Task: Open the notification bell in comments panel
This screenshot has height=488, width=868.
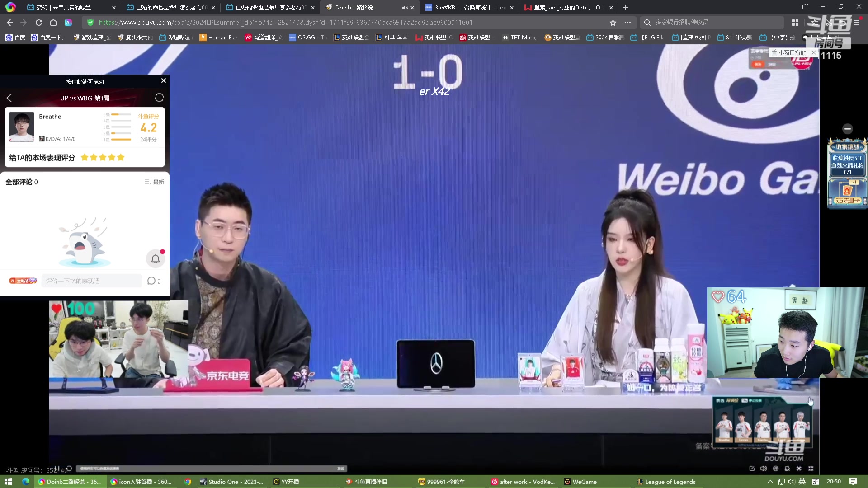Action: coord(156,259)
